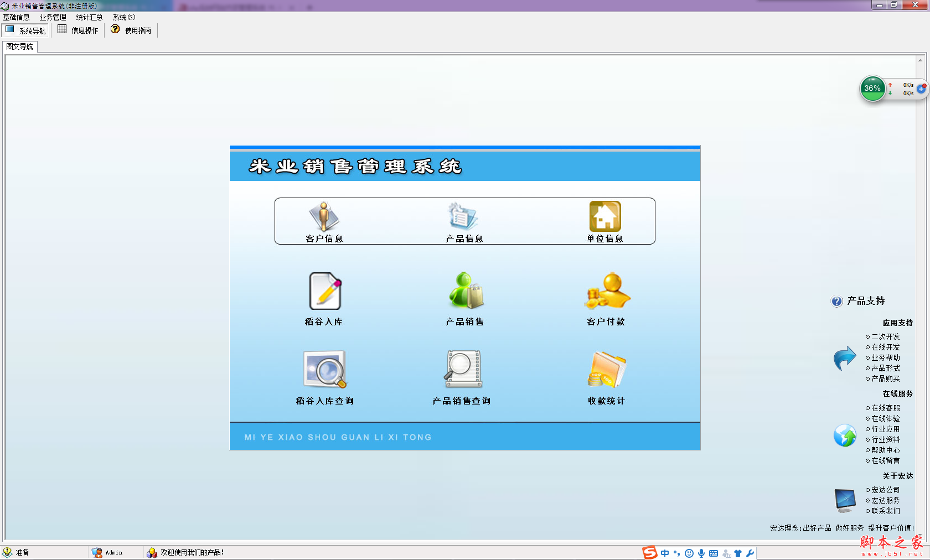Open 客户信息 customer info icon

coord(324,216)
